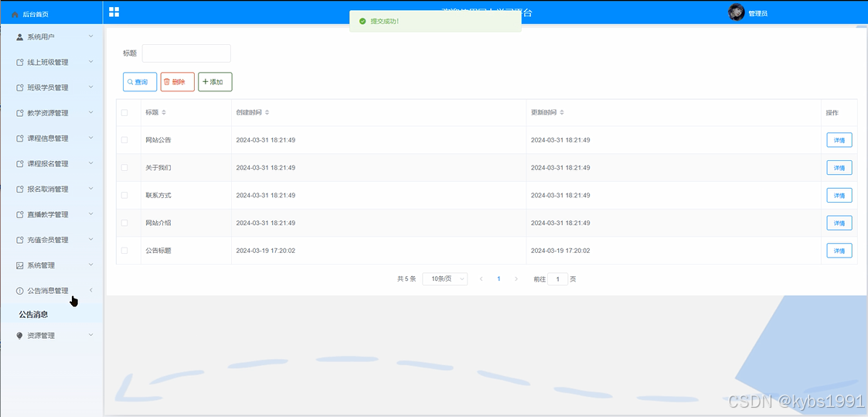868x417 pixels.
Task: Click the icon beside 课程信息管理
Action: [x=20, y=138]
